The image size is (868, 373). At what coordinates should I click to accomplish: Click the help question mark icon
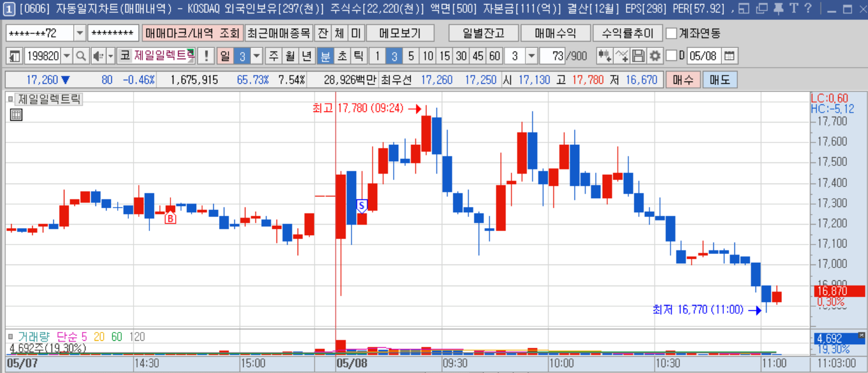pyautogui.click(x=808, y=8)
